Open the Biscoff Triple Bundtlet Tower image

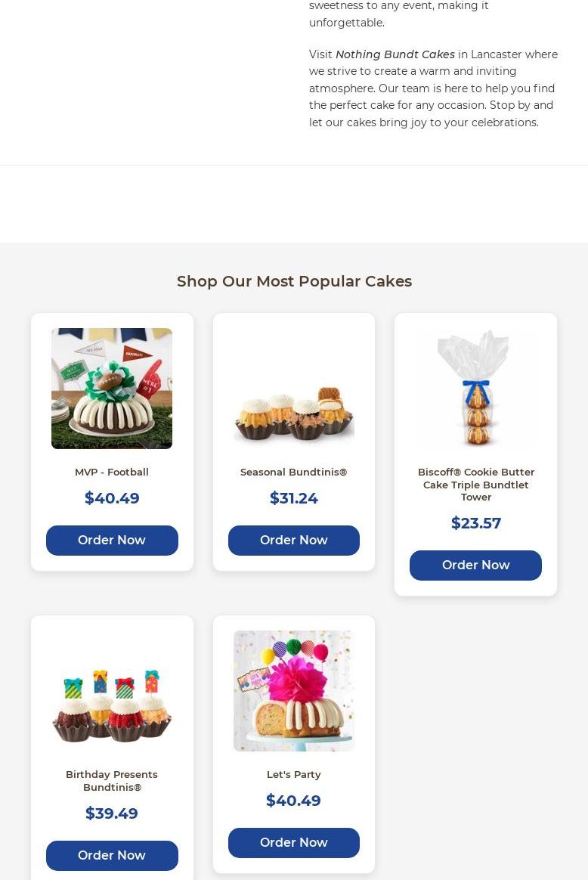475,389
